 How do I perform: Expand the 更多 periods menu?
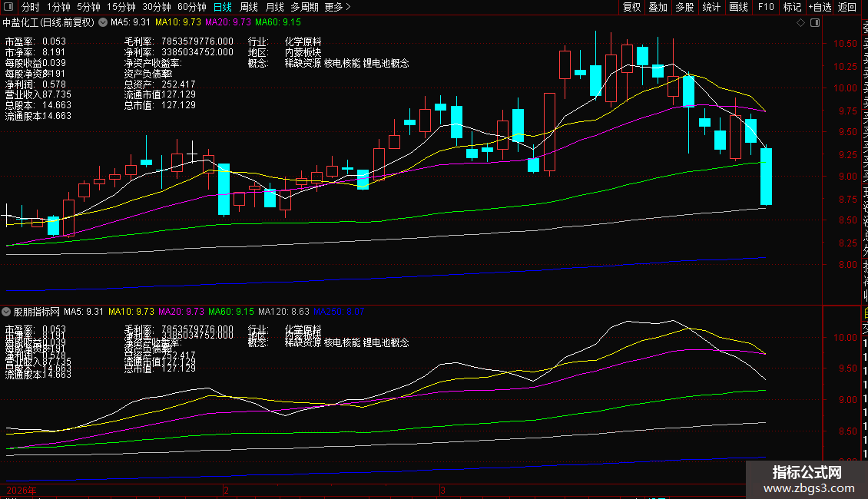pyautogui.click(x=338, y=7)
